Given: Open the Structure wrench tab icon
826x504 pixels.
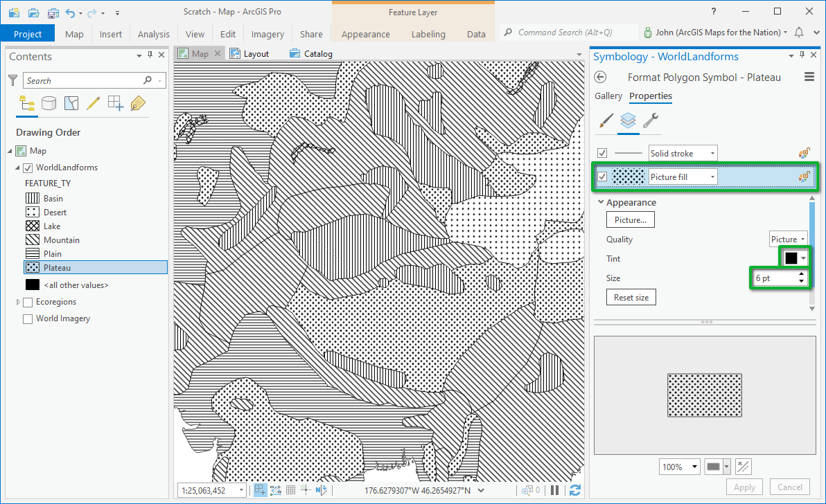Looking at the screenshot, I should 650,121.
